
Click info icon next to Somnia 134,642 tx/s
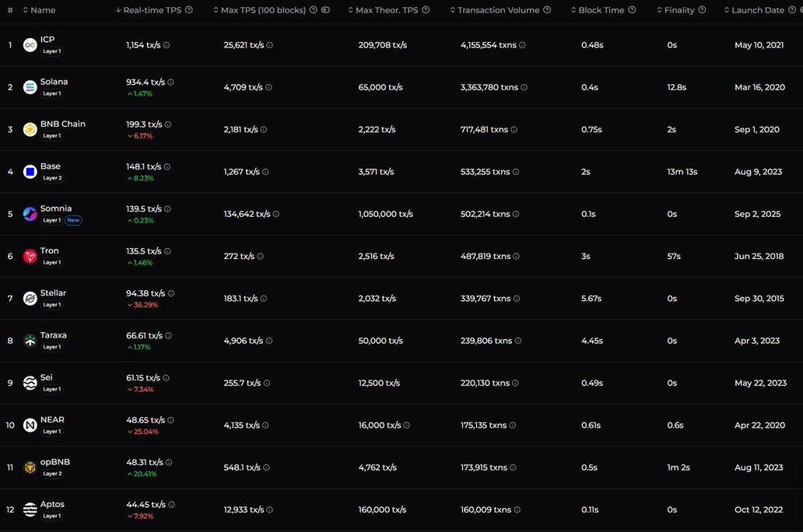[x=276, y=214]
